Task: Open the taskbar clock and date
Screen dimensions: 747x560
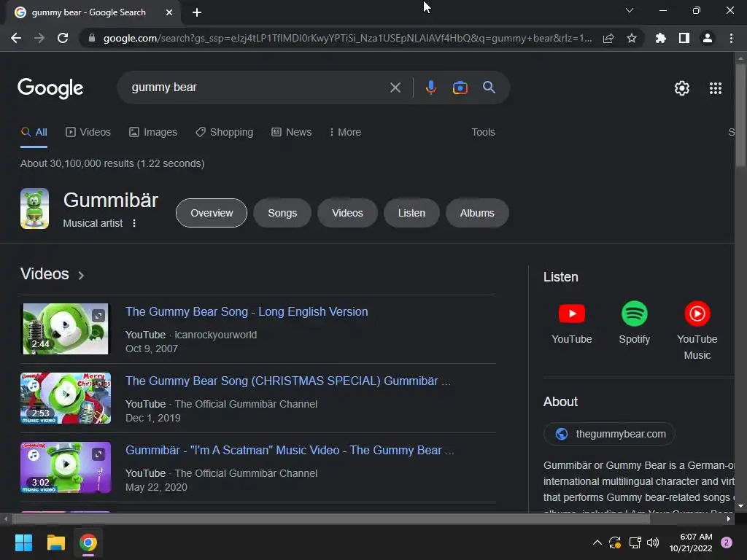Action: coord(691,542)
